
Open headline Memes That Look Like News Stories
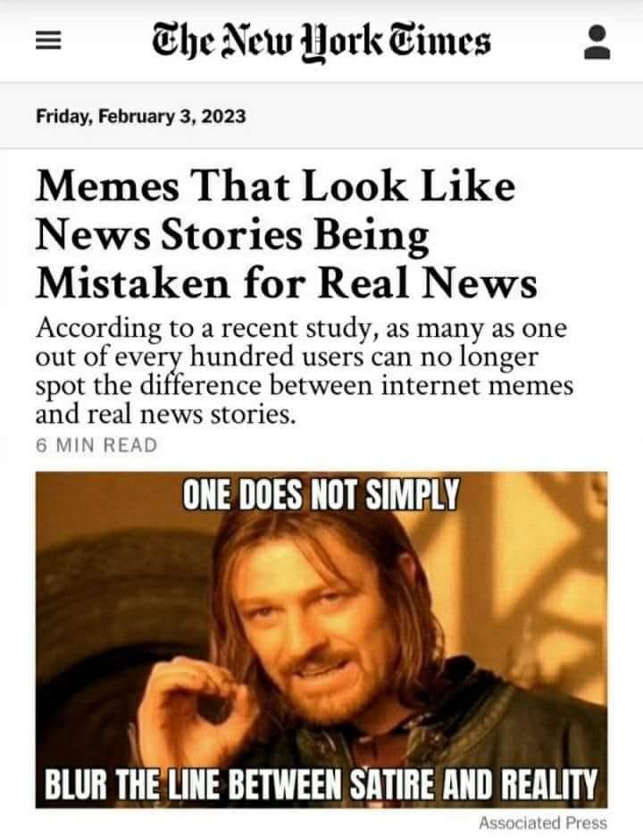click(x=287, y=235)
